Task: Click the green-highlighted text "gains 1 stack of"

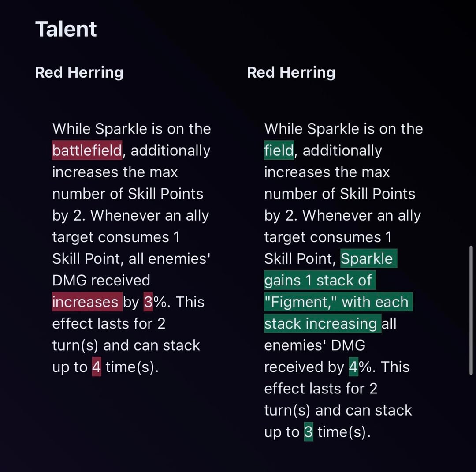Action: (318, 281)
